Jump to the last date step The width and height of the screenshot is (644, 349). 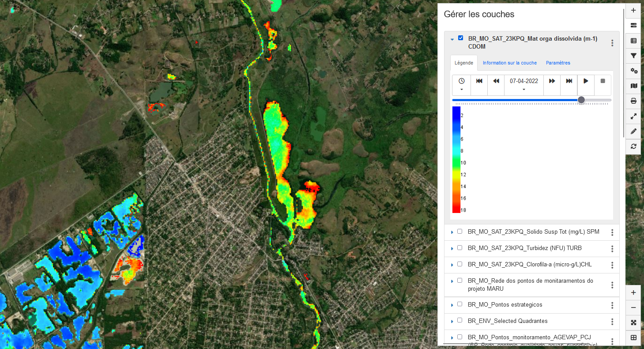pyautogui.click(x=569, y=81)
